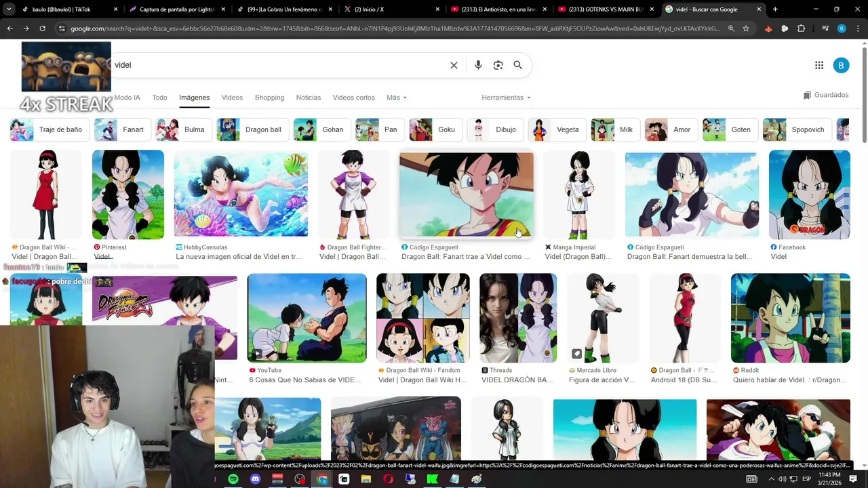Switch to GOTENKS VS MAJIN BU YouTube tab
Viewport: 868px width, 488px height.
[x=605, y=9]
